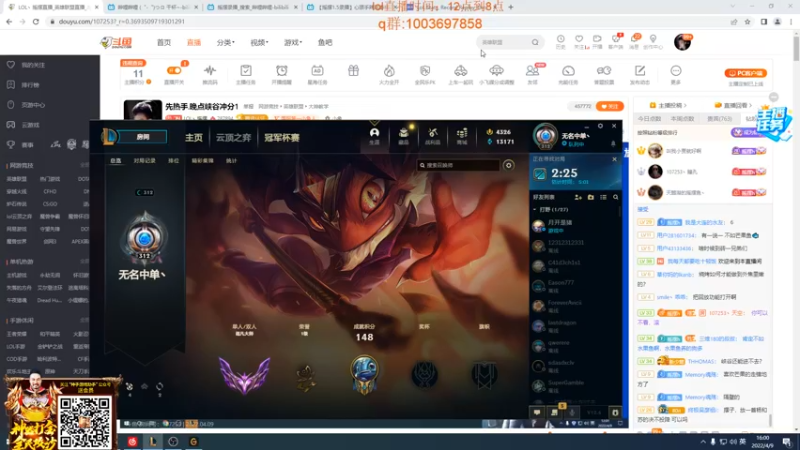Click the orange 关注 follow button
The width and height of the screenshot is (800, 450).
coord(610,106)
